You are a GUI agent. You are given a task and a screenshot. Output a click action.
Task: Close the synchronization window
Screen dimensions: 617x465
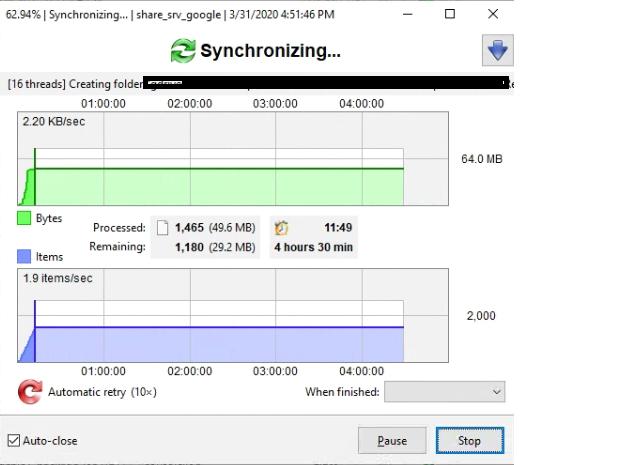[493, 14]
